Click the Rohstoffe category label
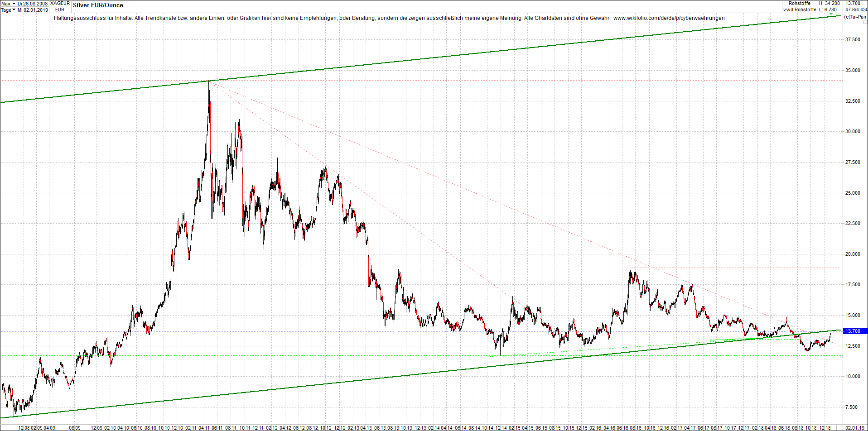The height and width of the screenshot is (431, 868). pos(800,4)
